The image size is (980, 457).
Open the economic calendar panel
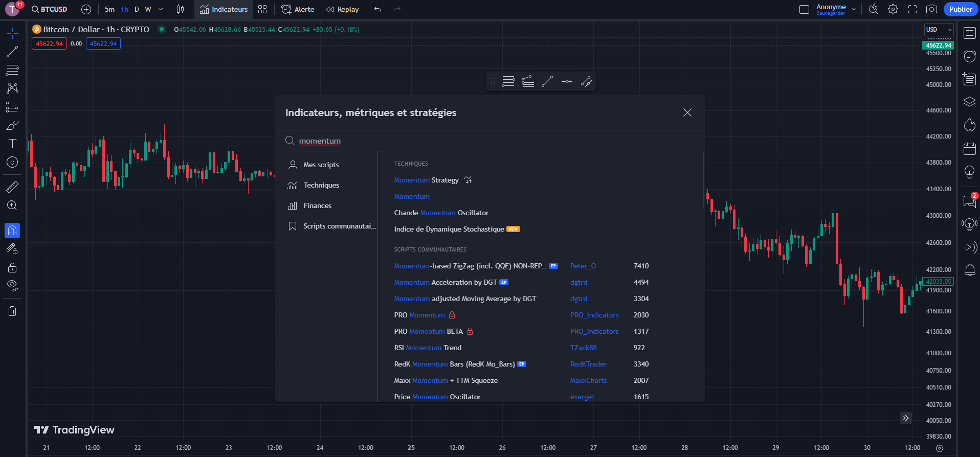point(969,149)
